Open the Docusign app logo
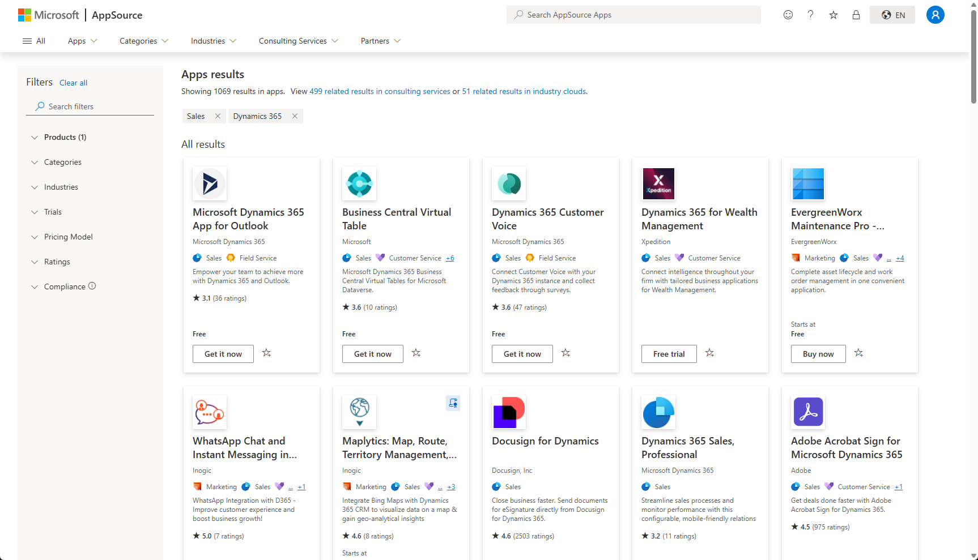Image resolution: width=978 pixels, height=560 pixels. tap(509, 412)
